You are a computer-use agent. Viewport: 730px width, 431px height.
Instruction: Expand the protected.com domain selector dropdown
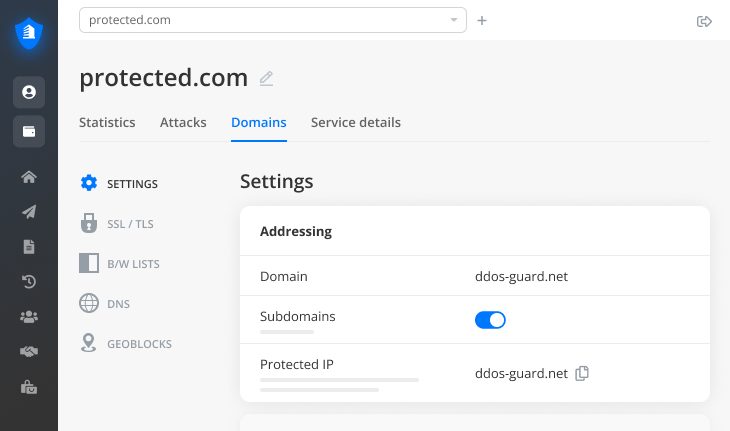coord(453,20)
